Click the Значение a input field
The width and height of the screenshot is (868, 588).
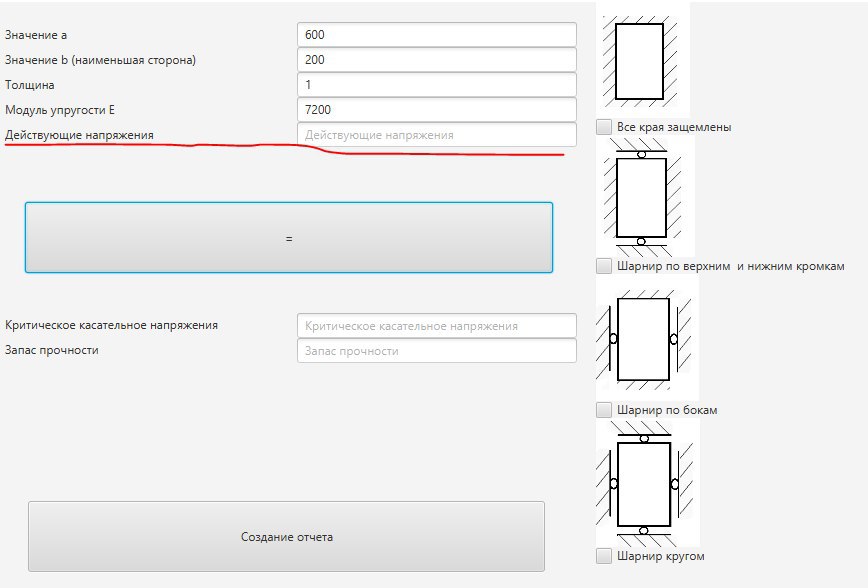pos(437,34)
